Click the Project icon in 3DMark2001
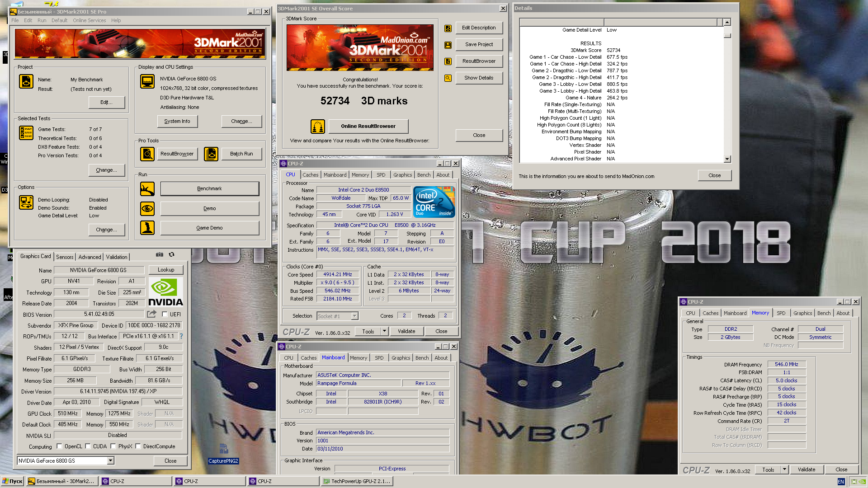 pyautogui.click(x=26, y=81)
